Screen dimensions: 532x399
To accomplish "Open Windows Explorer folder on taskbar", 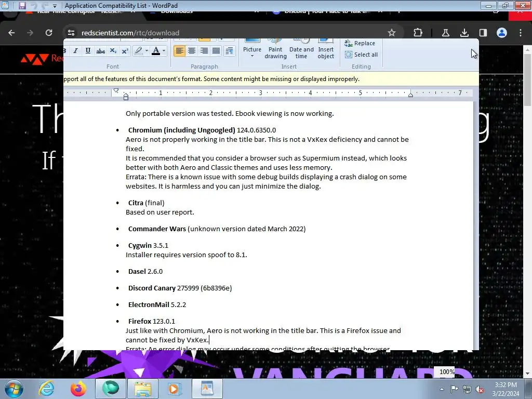I will (x=143, y=389).
